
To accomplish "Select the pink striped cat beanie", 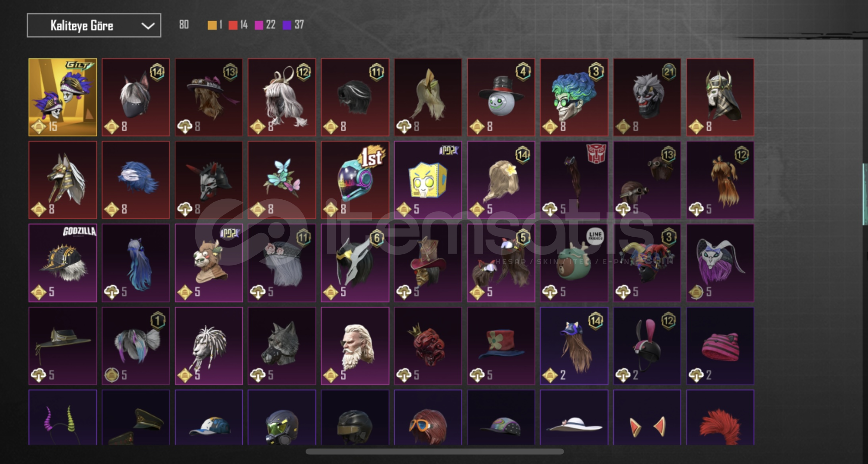I will [720, 346].
